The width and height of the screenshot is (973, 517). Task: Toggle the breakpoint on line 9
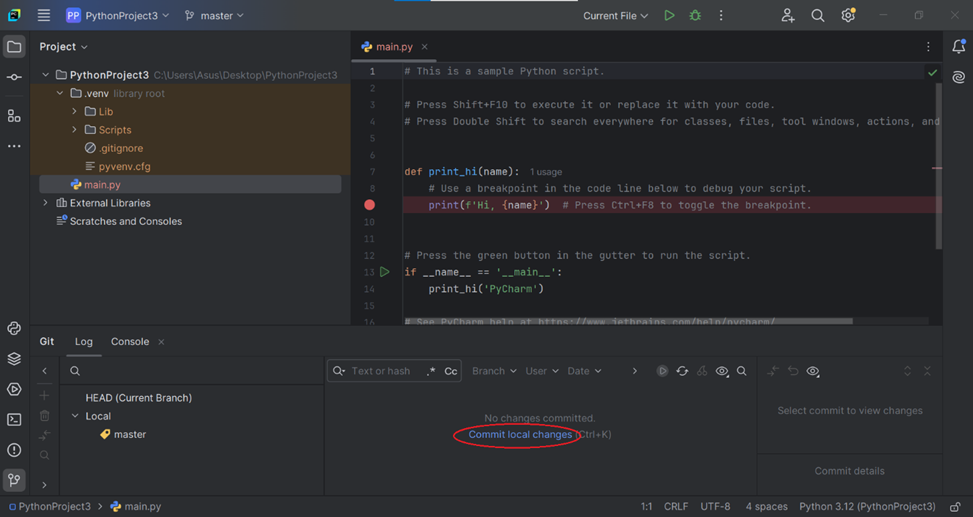[x=370, y=205]
